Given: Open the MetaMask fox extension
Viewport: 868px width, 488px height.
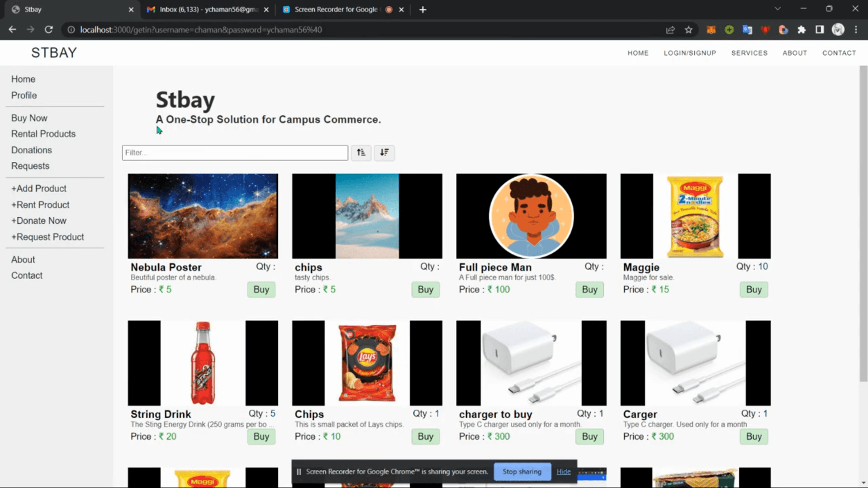Looking at the screenshot, I should (711, 30).
